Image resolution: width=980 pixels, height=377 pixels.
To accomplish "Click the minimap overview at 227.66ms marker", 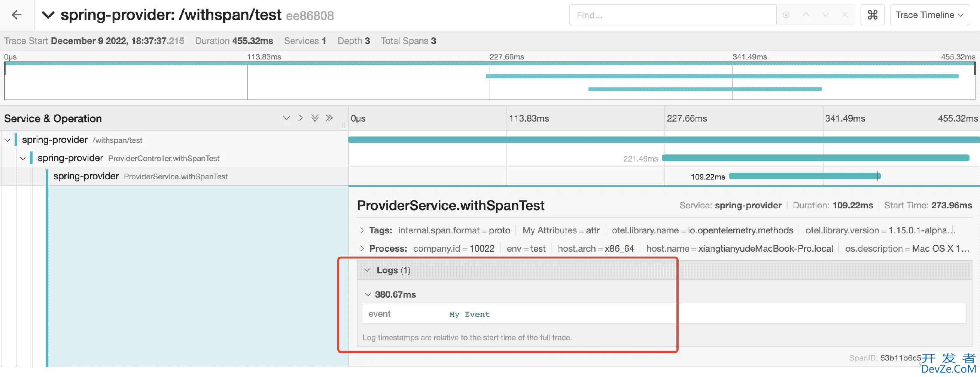I will tap(489, 82).
